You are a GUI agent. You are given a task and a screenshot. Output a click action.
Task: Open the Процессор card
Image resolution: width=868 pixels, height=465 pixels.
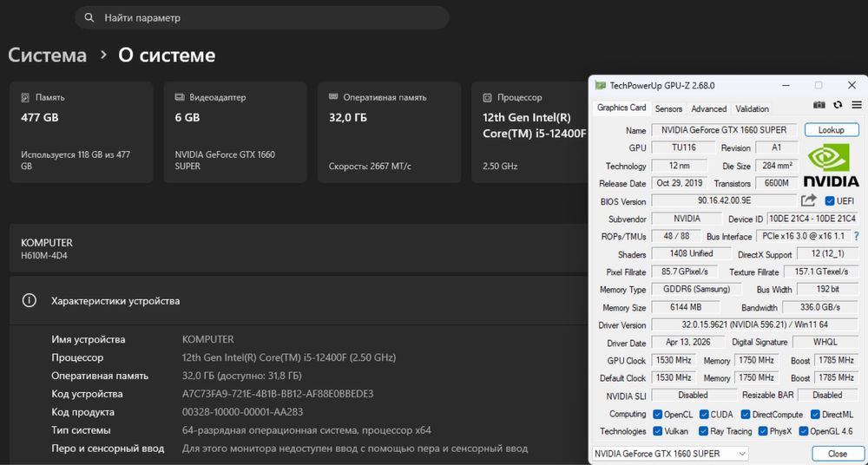pos(529,133)
